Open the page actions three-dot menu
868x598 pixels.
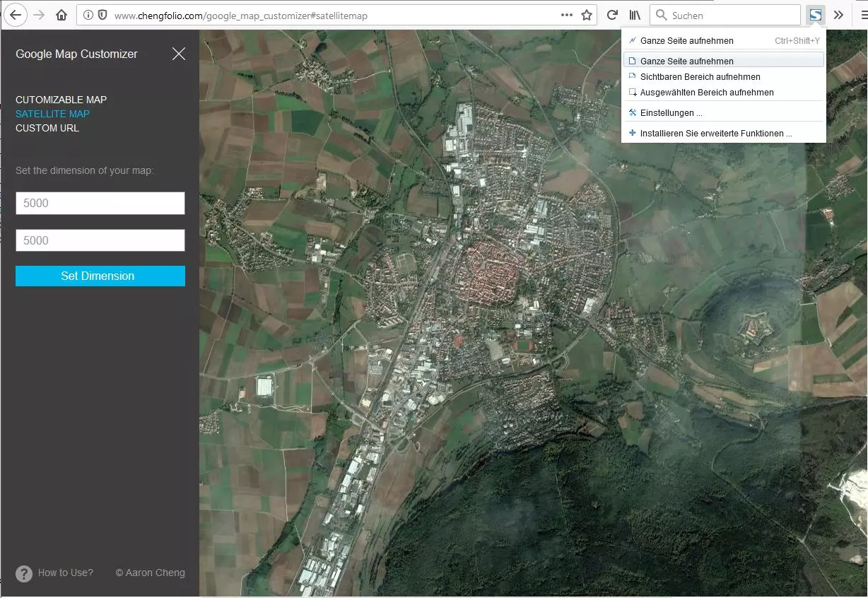pos(566,15)
